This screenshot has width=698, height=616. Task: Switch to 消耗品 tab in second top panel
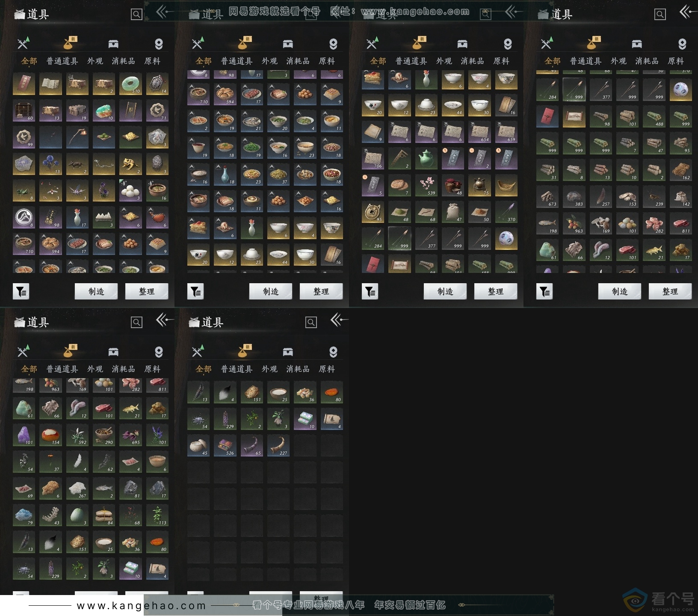click(x=298, y=61)
